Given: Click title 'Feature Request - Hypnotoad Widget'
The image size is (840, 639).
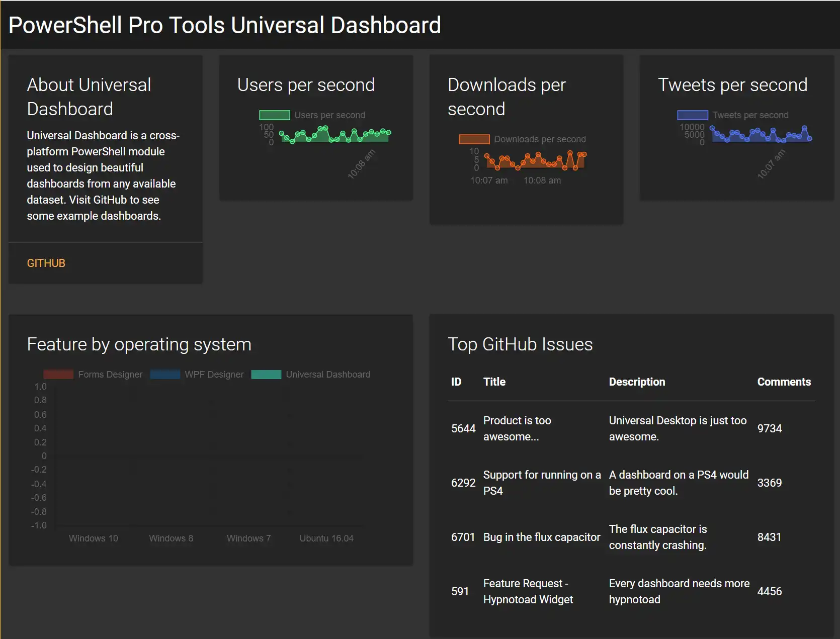Looking at the screenshot, I should (x=528, y=591).
